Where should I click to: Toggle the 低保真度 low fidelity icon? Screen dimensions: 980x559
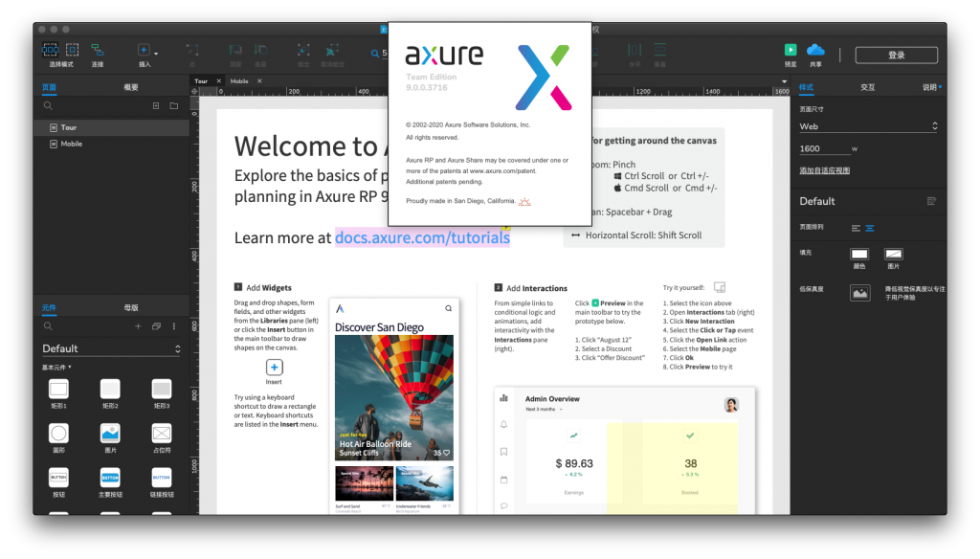(860, 293)
